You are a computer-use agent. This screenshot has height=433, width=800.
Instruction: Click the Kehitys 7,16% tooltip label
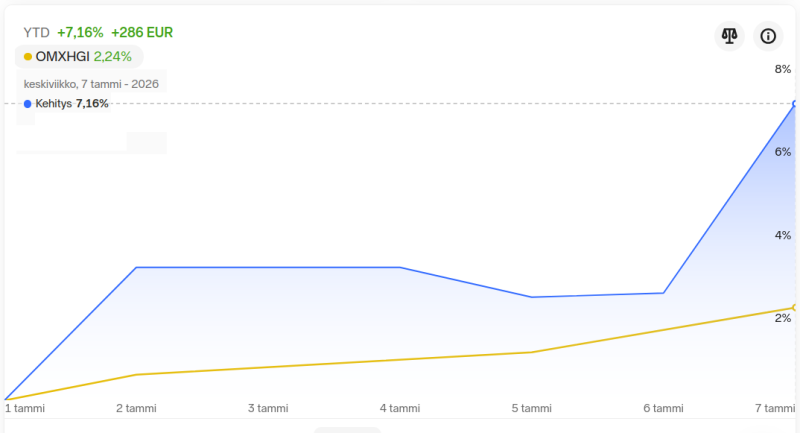[x=72, y=103]
